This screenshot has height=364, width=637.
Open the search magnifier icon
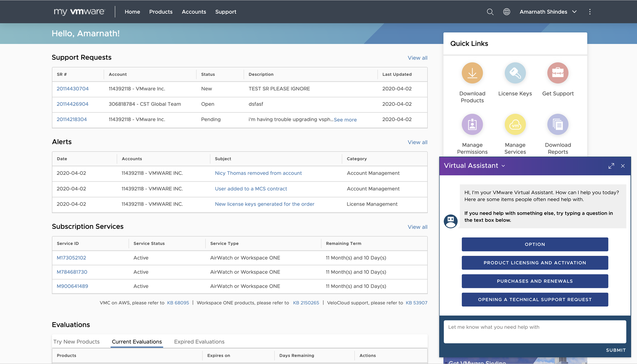[x=490, y=12]
